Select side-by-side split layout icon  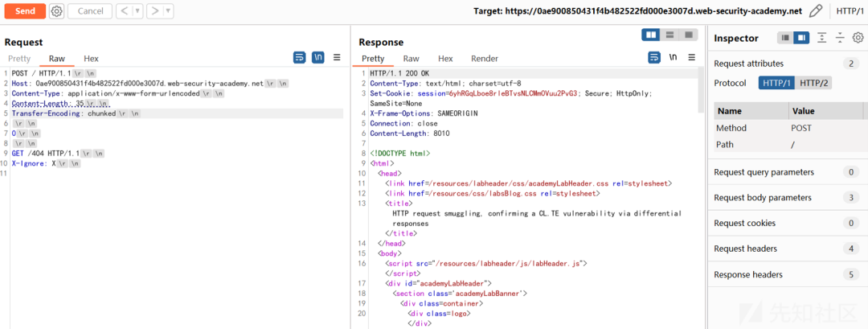[652, 35]
